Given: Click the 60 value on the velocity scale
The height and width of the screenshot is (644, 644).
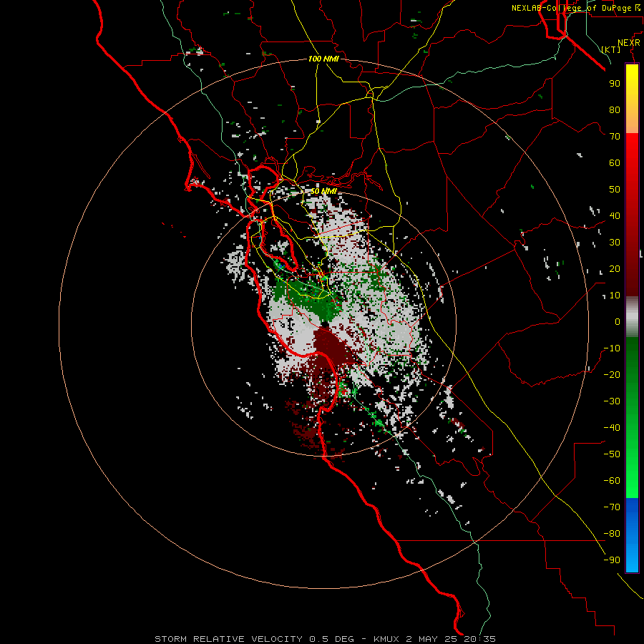Looking at the screenshot, I should pyautogui.click(x=615, y=163).
